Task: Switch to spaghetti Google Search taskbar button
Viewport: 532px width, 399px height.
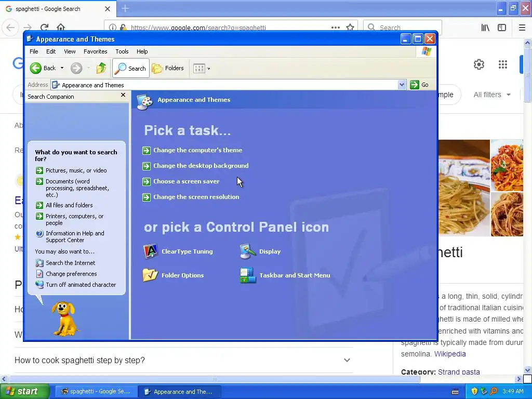Action: point(96,392)
